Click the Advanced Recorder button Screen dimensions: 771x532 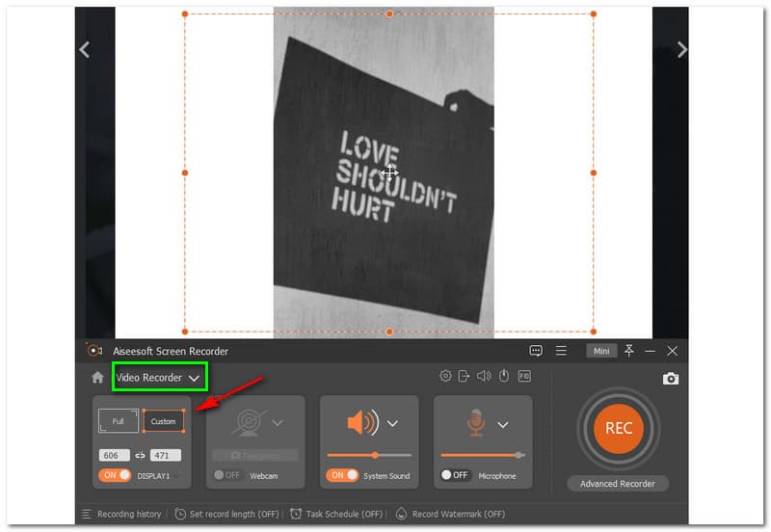(618, 484)
